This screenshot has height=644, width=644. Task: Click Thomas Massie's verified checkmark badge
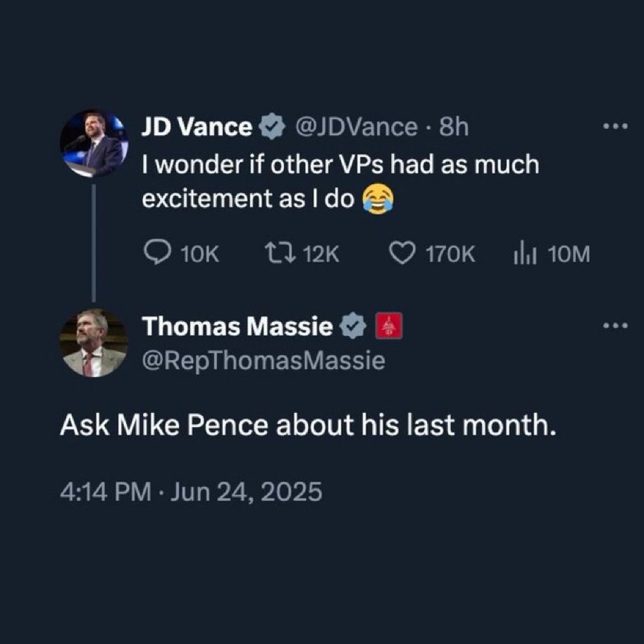tap(352, 326)
